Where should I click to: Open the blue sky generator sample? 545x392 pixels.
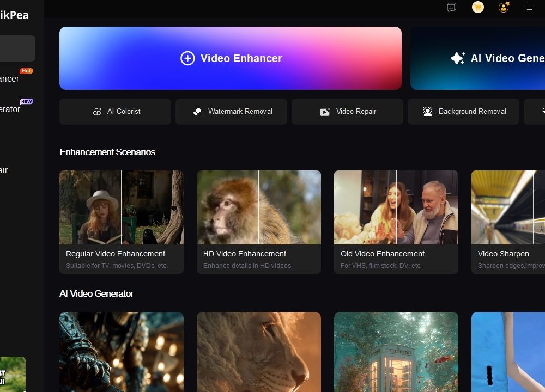pyautogui.click(x=508, y=352)
